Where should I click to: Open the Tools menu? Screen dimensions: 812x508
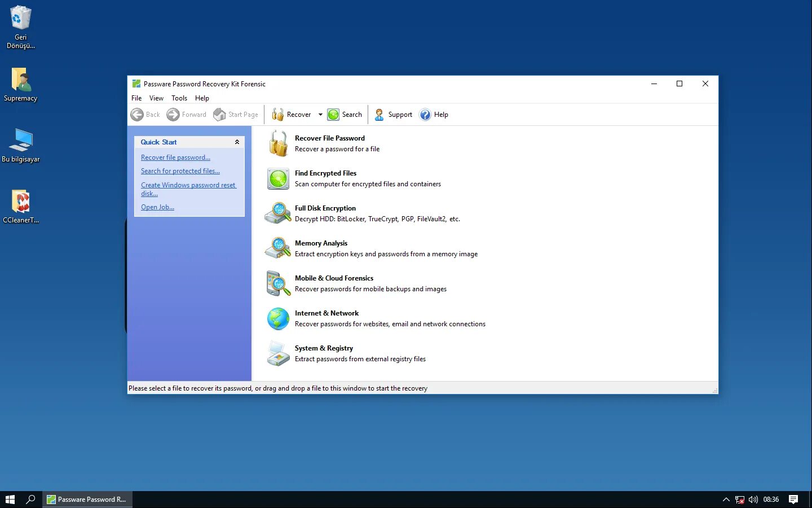click(179, 98)
